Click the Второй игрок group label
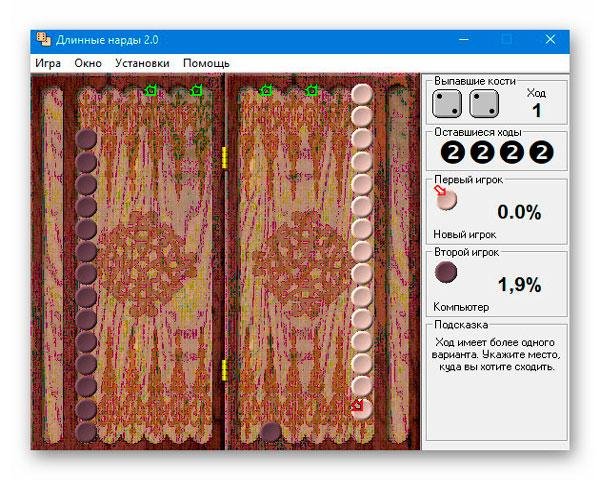The width and height of the screenshot is (600, 480). 466,252
